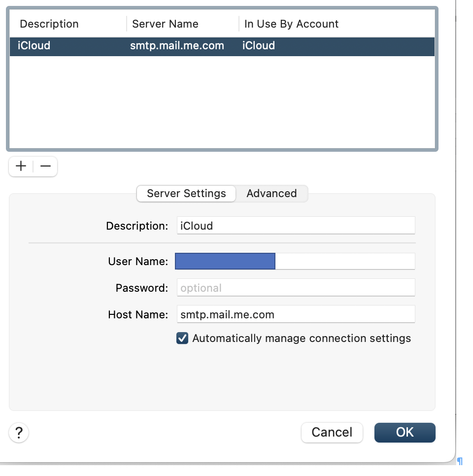Switch to the Advanced tab

(x=271, y=194)
